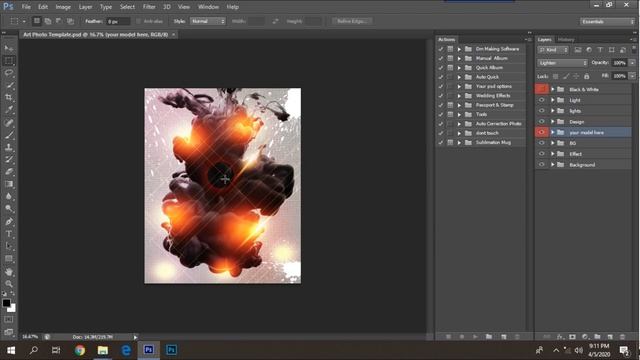The width and height of the screenshot is (640, 360).
Task: Select the Brush tool
Action: [9, 135]
